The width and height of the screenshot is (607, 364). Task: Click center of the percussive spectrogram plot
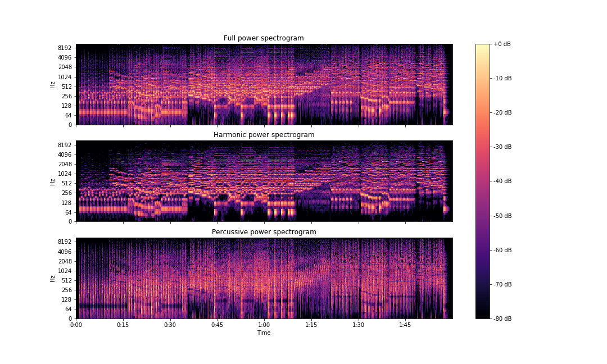pos(264,277)
